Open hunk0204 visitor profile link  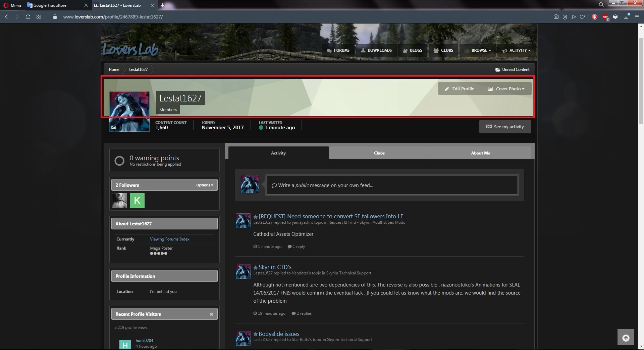pos(144,341)
